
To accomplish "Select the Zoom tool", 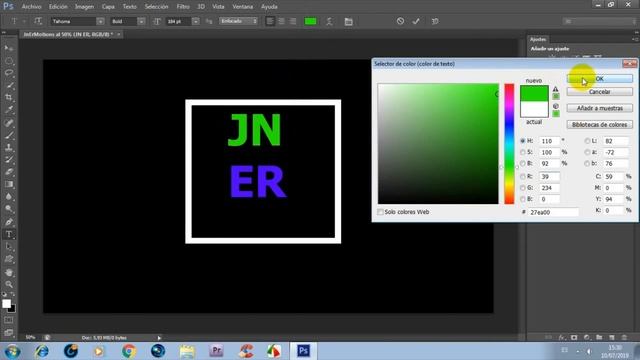I will [9, 284].
